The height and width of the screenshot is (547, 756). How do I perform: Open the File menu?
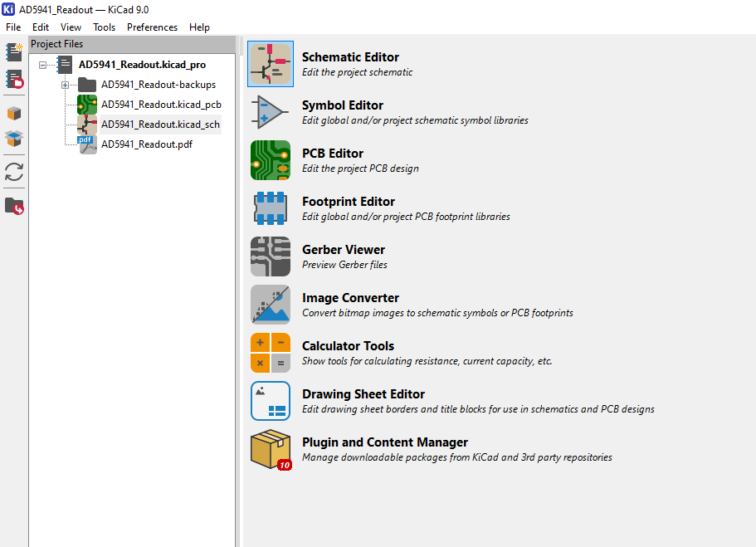tap(13, 27)
